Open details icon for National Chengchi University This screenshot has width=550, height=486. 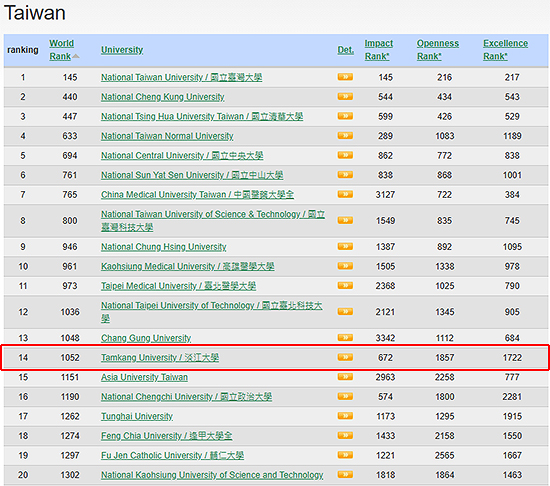pos(345,397)
